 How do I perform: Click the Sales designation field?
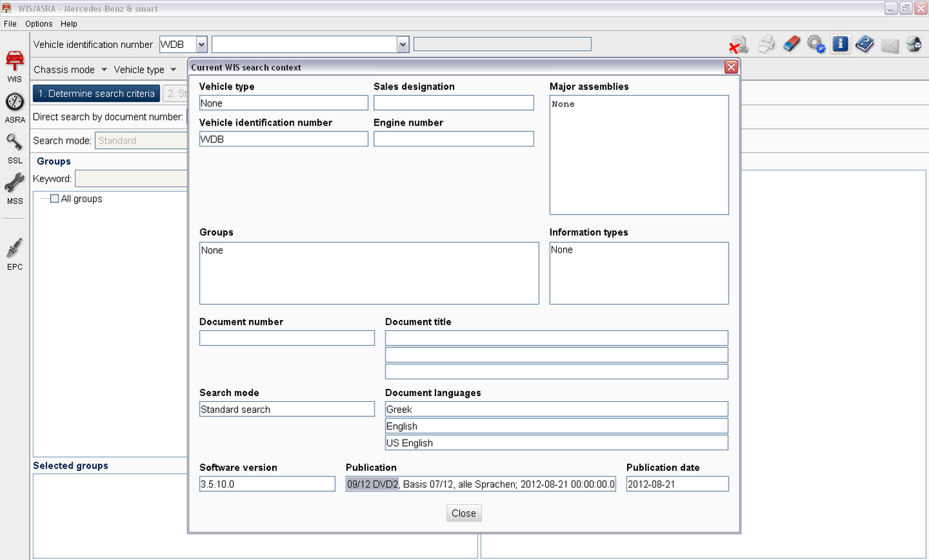click(454, 103)
